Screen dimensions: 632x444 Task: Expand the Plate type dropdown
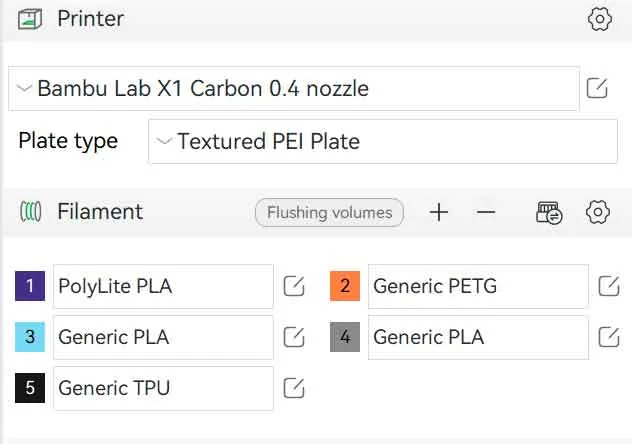tap(383, 141)
